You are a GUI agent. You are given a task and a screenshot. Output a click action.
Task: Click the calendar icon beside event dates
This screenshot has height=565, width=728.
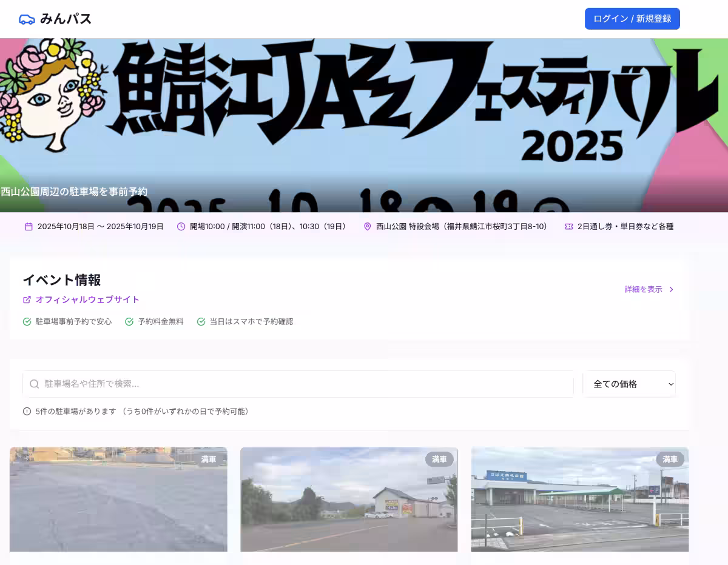coord(29,227)
